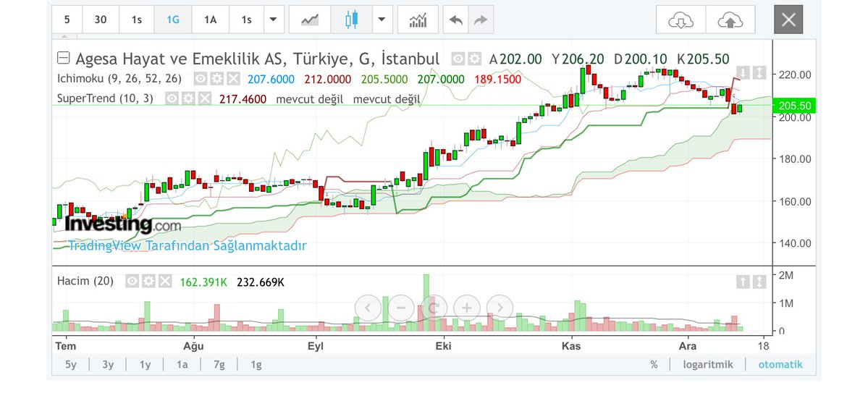Set date range to 7g
This screenshot has height=401, width=868.
tap(219, 365)
